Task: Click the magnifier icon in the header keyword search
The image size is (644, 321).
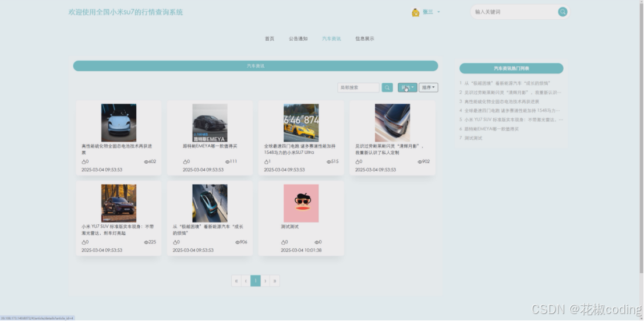Action: coord(562,12)
